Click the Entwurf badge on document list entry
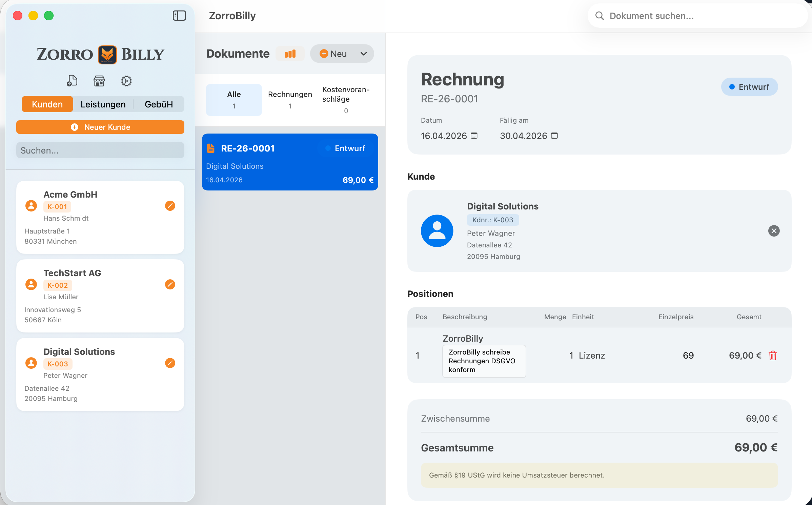Viewport: 812px width, 505px height. click(345, 148)
